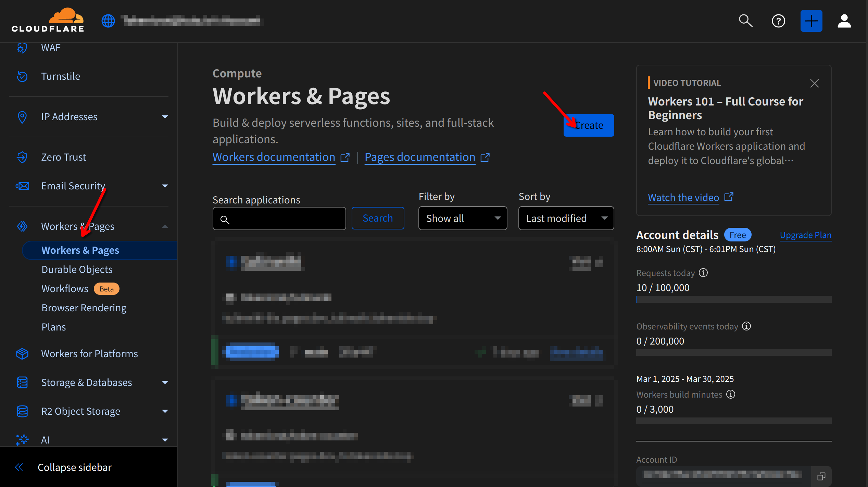Click Collapse sidebar label

point(75,467)
